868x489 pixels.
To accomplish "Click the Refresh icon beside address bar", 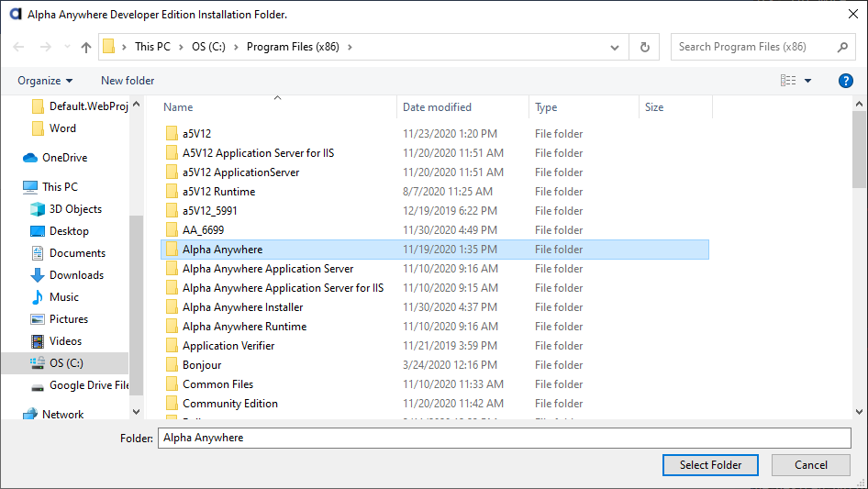I will point(644,47).
